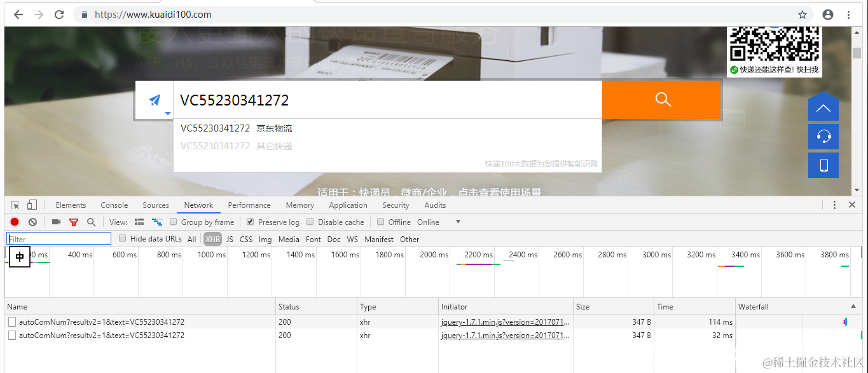Filter requests by Font
Viewport: 868px width, 373px height.
313,240
